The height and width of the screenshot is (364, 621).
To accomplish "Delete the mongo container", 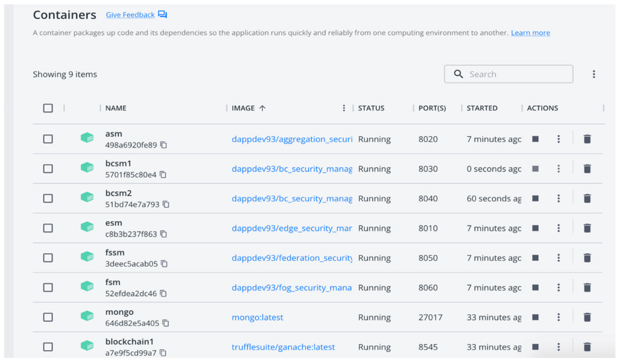I will tap(587, 317).
